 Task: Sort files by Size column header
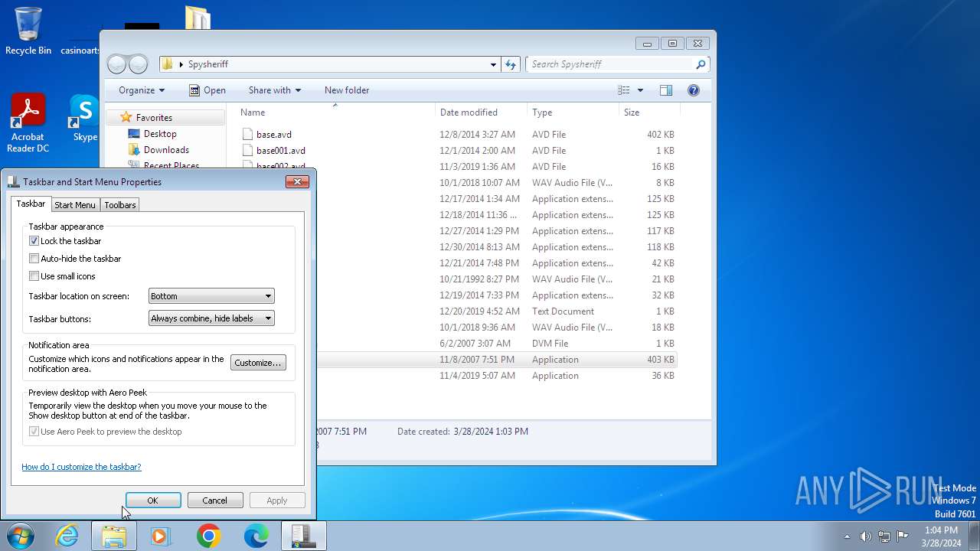point(649,112)
